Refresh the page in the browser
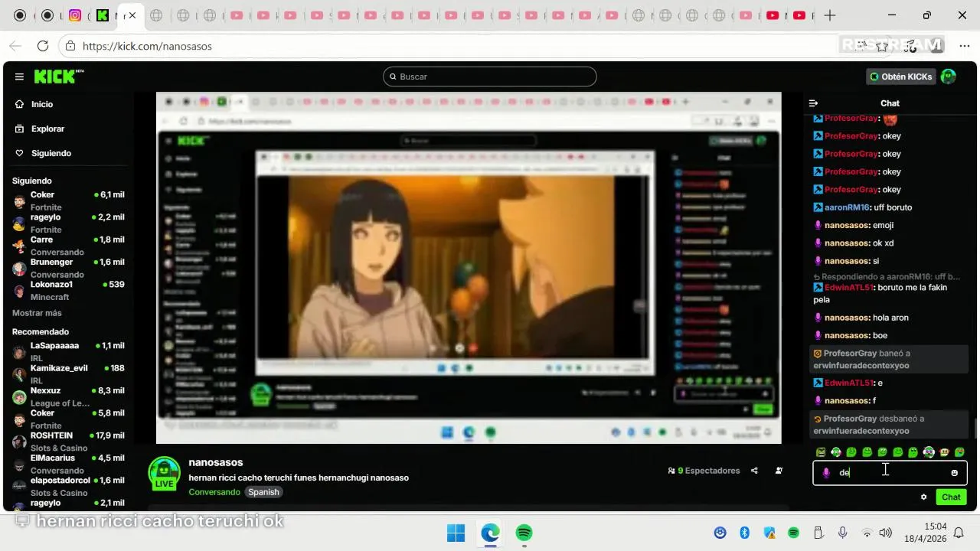The height and width of the screenshot is (551, 980). (43, 46)
